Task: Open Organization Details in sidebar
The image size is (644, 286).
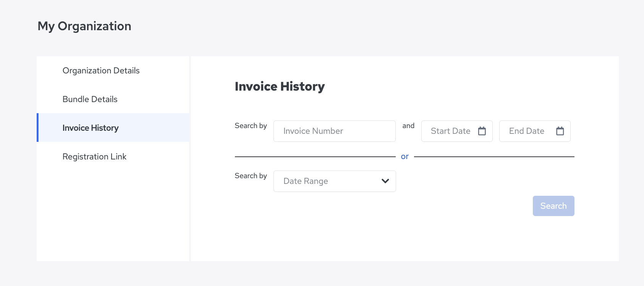Action: [x=113, y=70]
